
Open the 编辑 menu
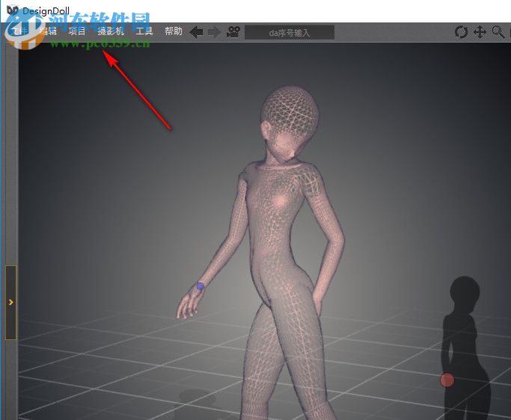(48, 31)
